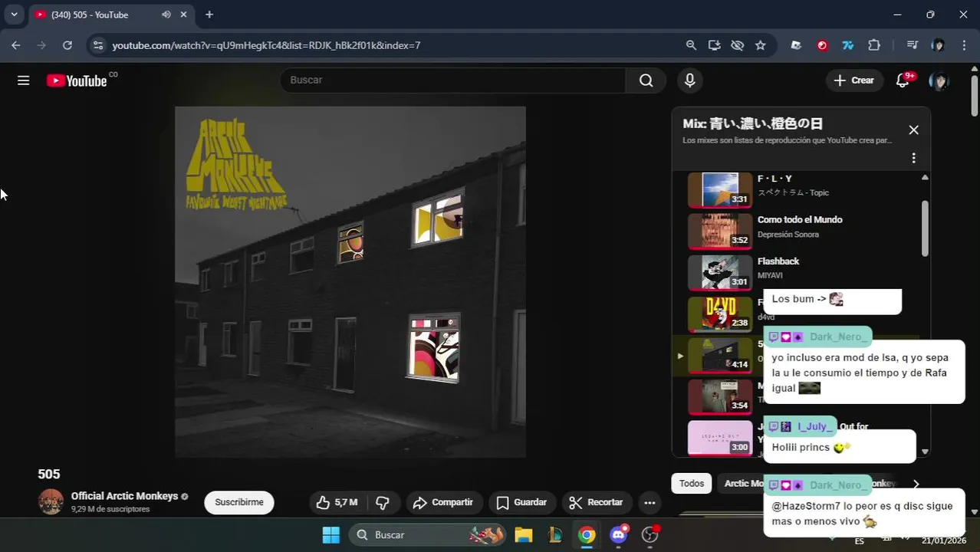View site information icon in the address bar
The height and width of the screenshot is (552, 980).
97,45
